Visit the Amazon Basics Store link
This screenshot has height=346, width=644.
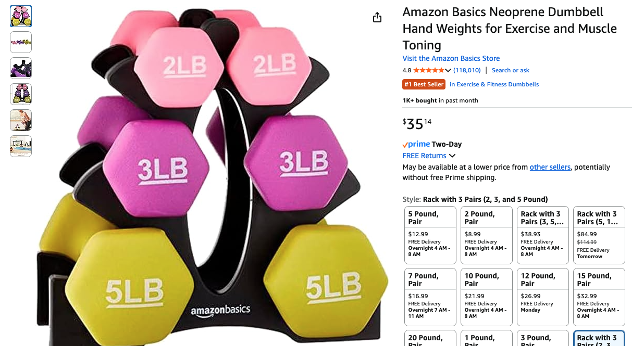(x=451, y=58)
